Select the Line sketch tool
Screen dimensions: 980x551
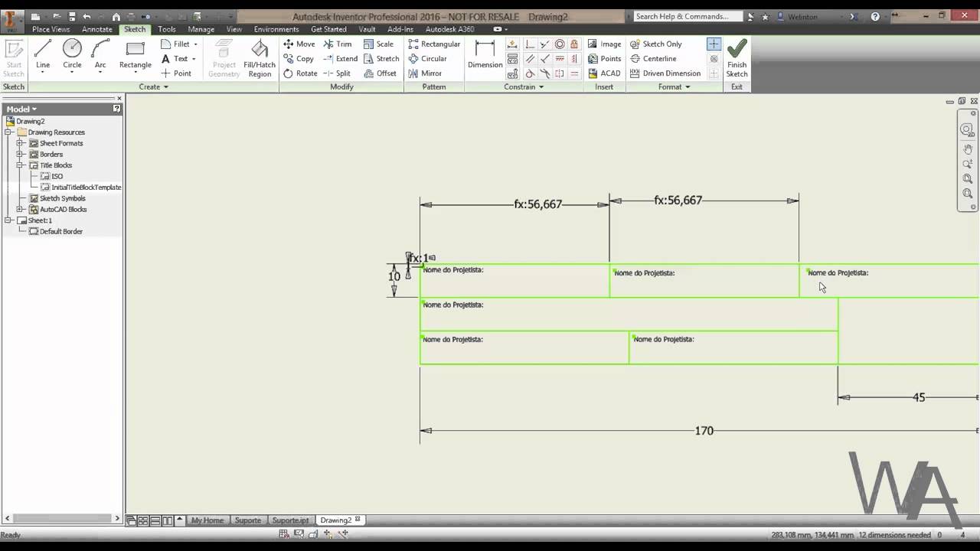point(43,54)
